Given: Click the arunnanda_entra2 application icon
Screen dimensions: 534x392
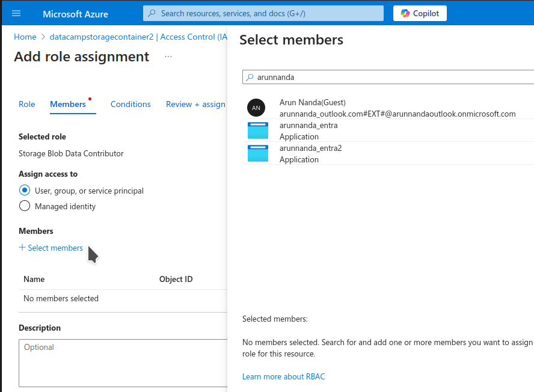Looking at the screenshot, I should (x=258, y=153).
